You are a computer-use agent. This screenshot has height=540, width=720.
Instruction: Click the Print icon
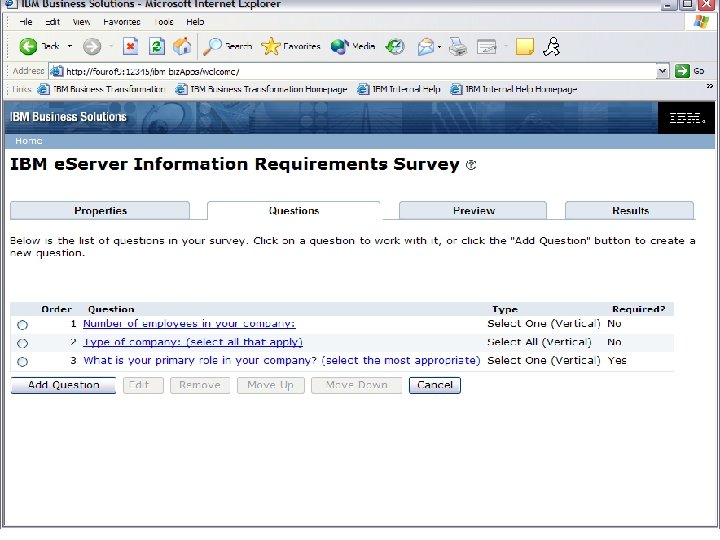click(458, 47)
